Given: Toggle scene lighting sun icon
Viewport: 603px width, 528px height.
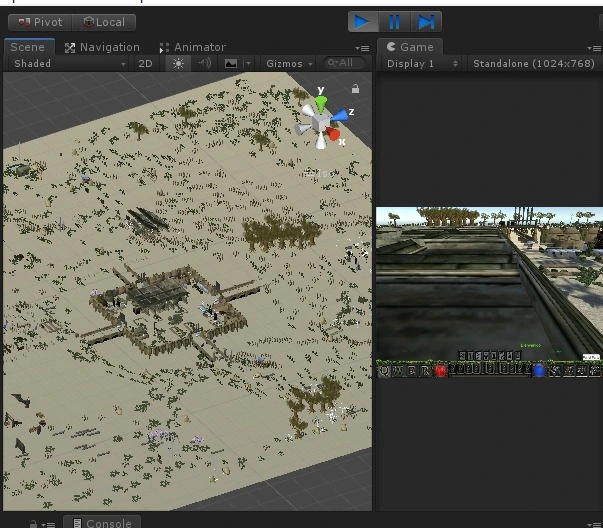Looking at the screenshot, I should pos(178,63).
